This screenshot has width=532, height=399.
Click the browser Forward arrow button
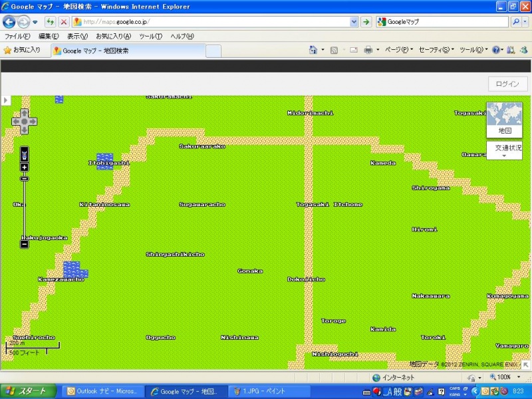(x=23, y=22)
